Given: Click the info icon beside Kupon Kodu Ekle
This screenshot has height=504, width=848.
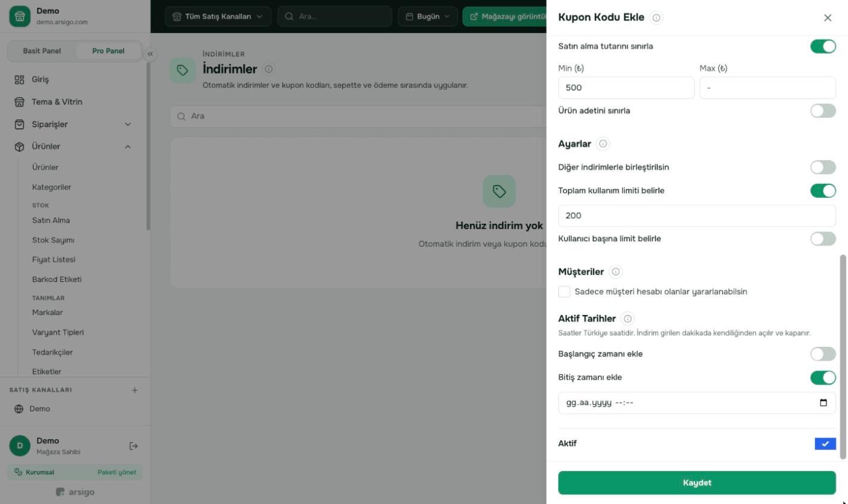Looking at the screenshot, I should (x=657, y=17).
